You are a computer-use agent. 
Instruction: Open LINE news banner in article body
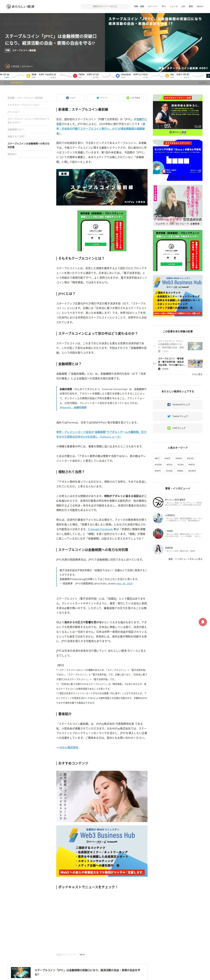[102, 230]
